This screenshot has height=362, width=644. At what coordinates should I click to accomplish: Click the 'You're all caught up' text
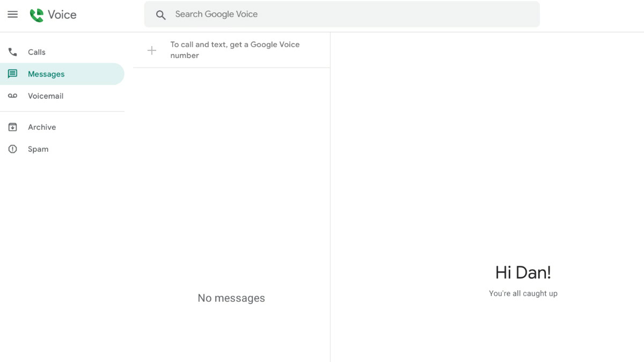coord(523,293)
